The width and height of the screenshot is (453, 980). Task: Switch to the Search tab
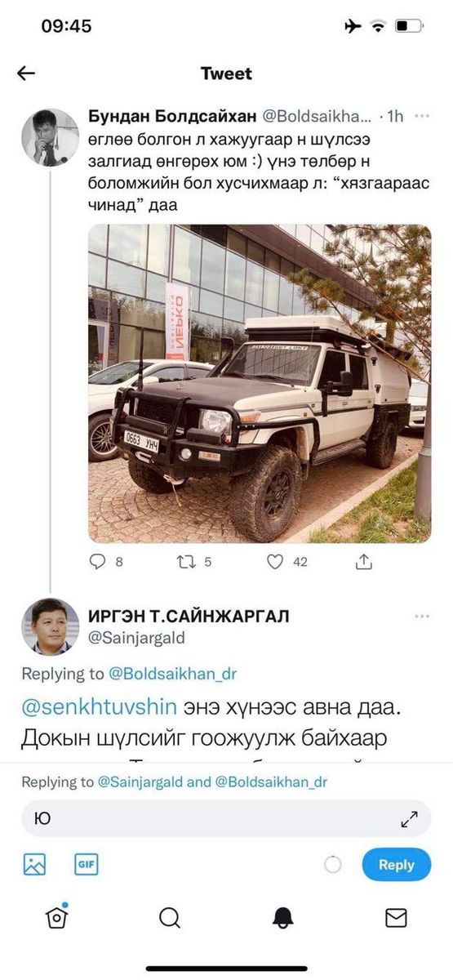click(x=170, y=918)
